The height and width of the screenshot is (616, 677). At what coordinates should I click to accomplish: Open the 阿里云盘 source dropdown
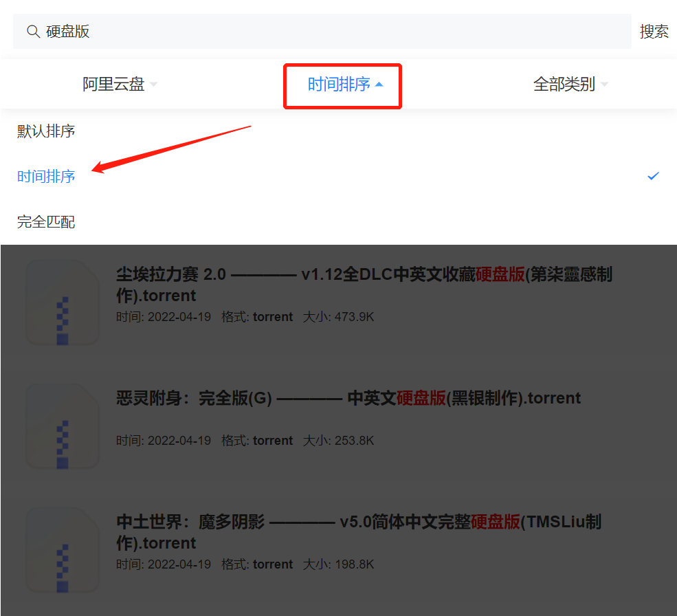coord(120,85)
